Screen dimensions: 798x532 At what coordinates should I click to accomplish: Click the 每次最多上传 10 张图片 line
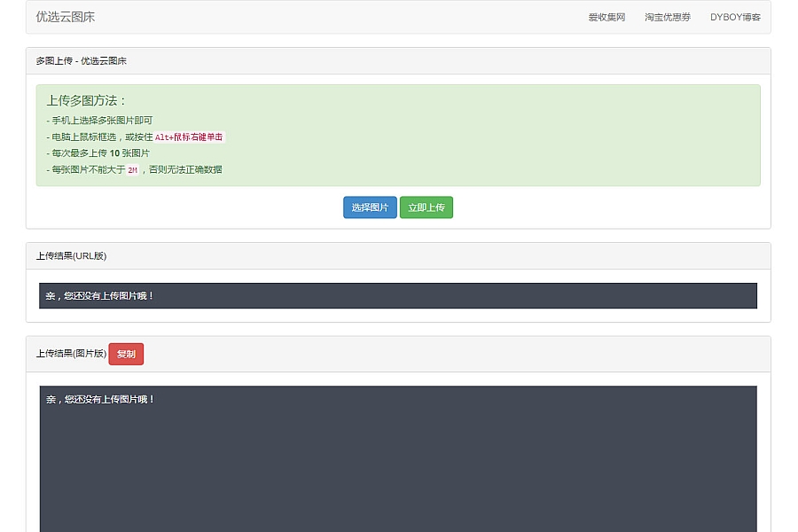[x=98, y=153]
